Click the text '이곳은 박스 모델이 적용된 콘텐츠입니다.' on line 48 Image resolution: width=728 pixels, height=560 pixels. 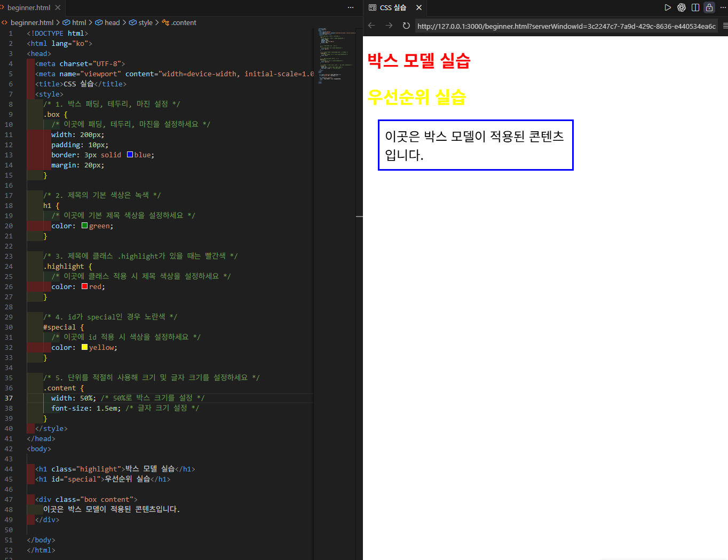click(112, 509)
